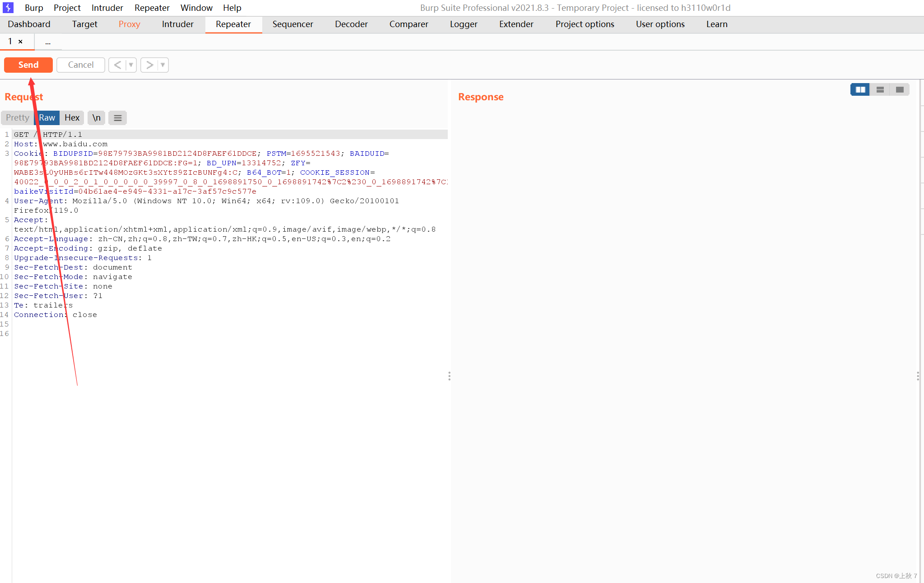Image resolution: width=924 pixels, height=583 pixels.
Task: Go back to previous request history arrow
Action: coord(117,65)
